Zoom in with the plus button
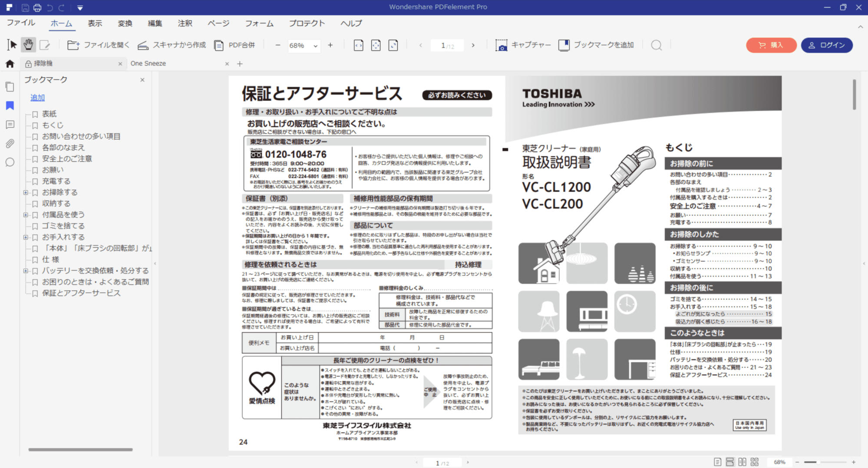 (330, 45)
